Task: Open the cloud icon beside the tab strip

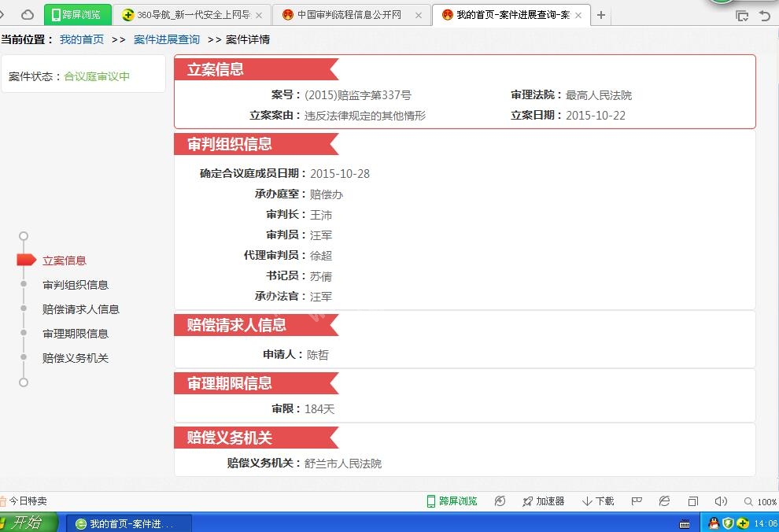Action: pyautogui.click(x=28, y=15)
